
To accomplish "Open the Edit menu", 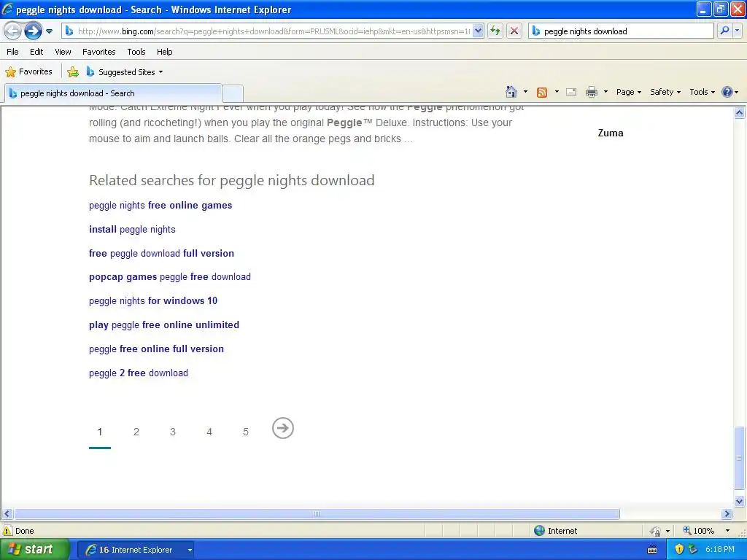I will click(x=36, y=52).
